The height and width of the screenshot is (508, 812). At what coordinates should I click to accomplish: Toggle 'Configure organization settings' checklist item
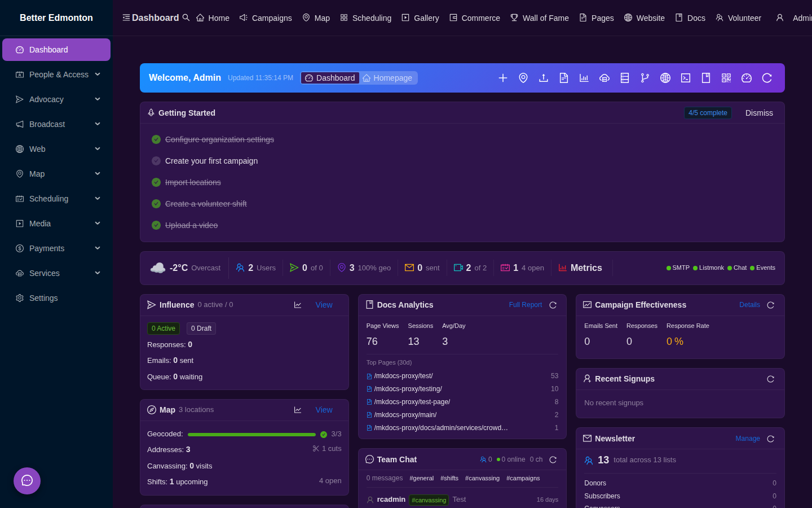156,139
